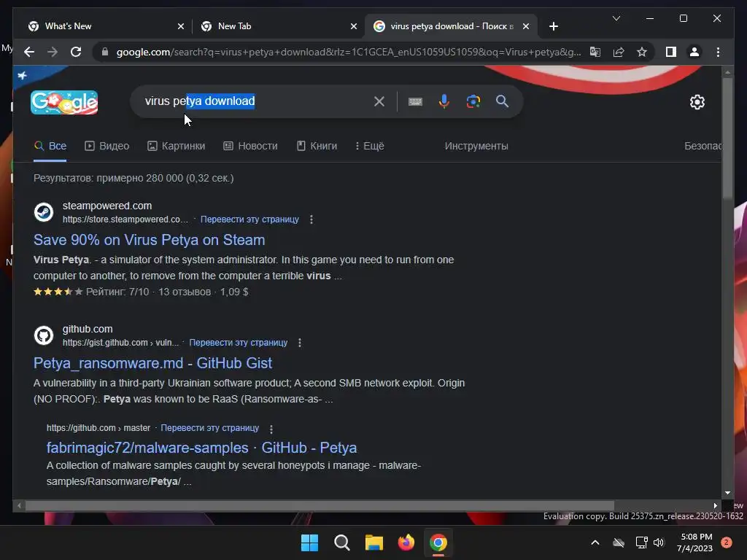Open Windows taskbar search
The width and height of the screenshot is (747, 560).
(x=341, y=542)
